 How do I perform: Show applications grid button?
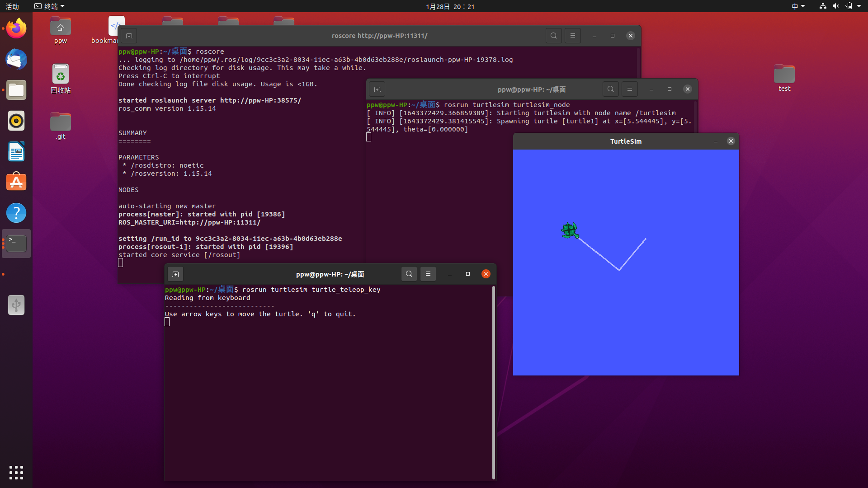pyautogui.click(x=16, y=473)
